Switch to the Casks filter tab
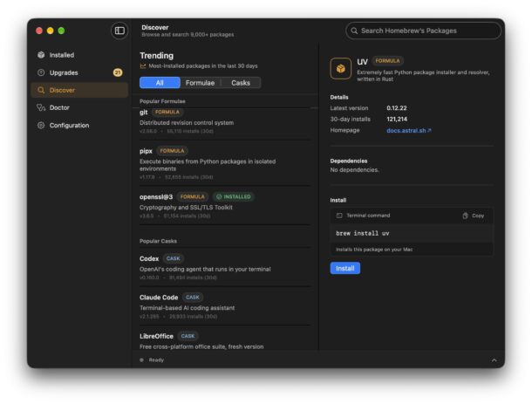 pyautogui.click(x=241, y=83)
